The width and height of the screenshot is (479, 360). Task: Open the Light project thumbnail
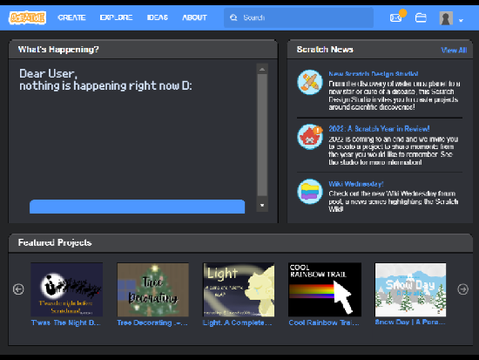click(x=239, y=289)
